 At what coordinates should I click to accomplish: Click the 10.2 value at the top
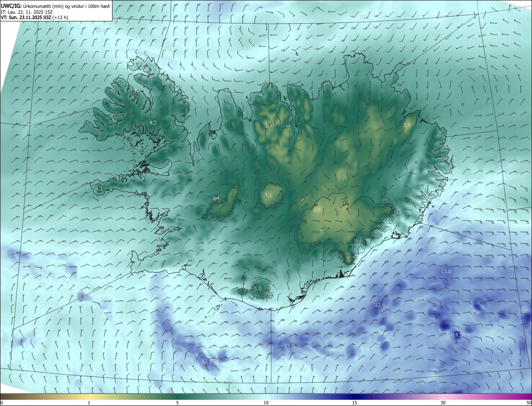[x=364, y=17]
